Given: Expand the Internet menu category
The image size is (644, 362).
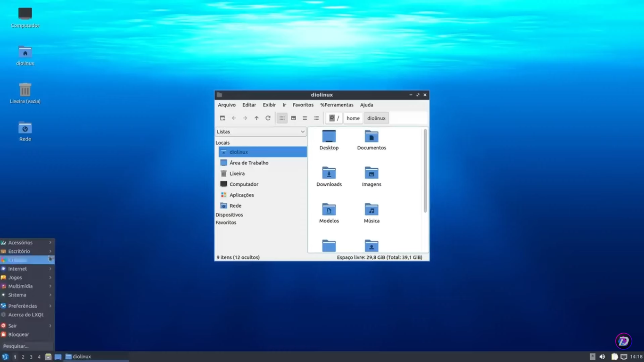Looking at the screenshot, I should (x=17, y=268).
